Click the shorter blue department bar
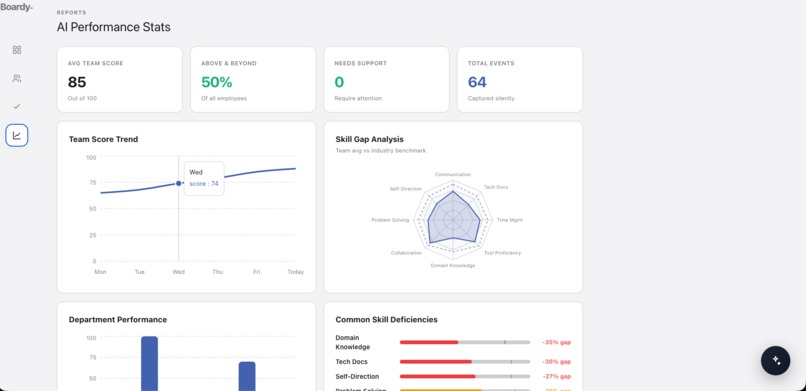The width and height of the screenshot is (806, 391). point(247,376)
